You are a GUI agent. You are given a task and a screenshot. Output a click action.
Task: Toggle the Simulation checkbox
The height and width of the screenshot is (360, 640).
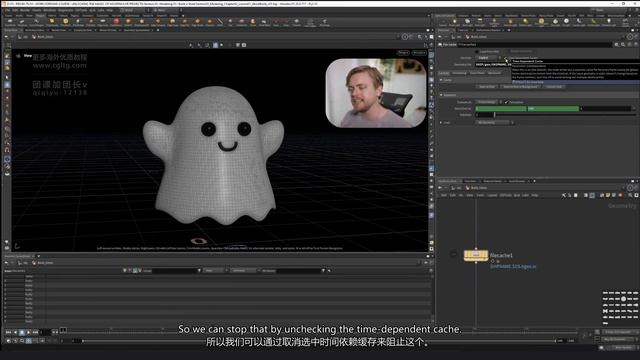point(506,102)
